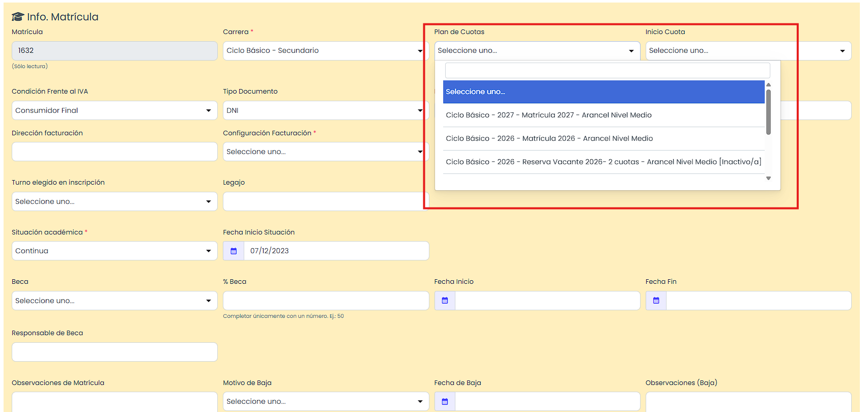Screen dimensions: 868x412
Task: Click the Fecha de Baja date field
Action: pos(547,401)
